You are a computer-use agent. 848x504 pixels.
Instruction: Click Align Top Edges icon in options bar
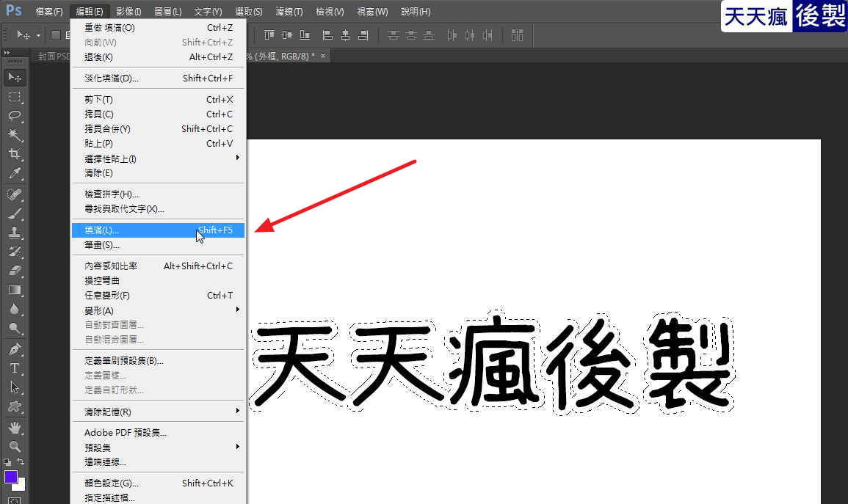[269, 36]
